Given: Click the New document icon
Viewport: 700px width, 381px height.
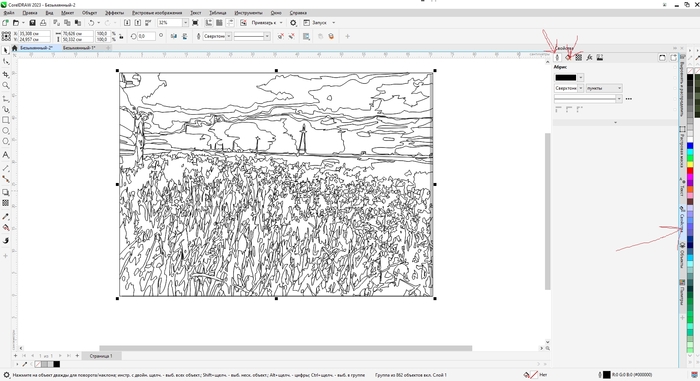Looking at the screenshot, I should (5, 22).
